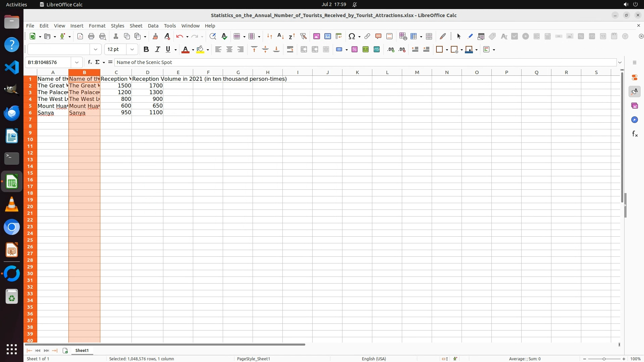644x362 pixels.
Task: Expand the font size dropdown
Action: 132,50
